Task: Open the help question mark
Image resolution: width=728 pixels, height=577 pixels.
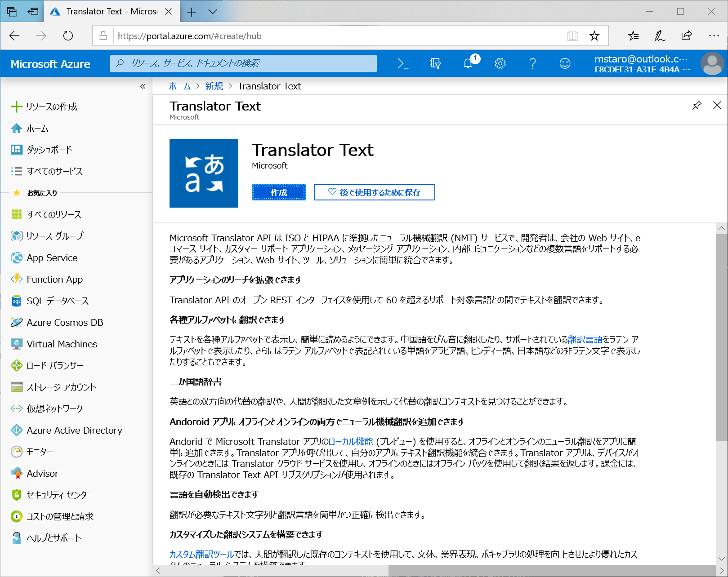Action: click(x=532, y=64)
